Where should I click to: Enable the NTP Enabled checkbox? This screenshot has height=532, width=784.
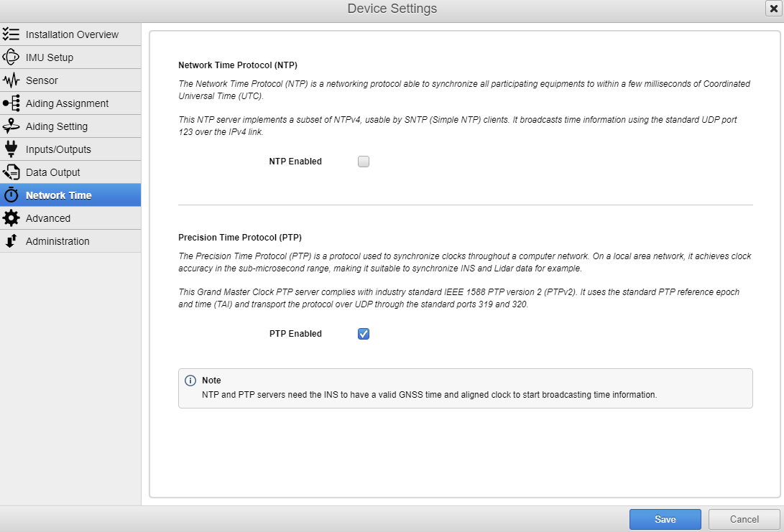coord(364,162)
